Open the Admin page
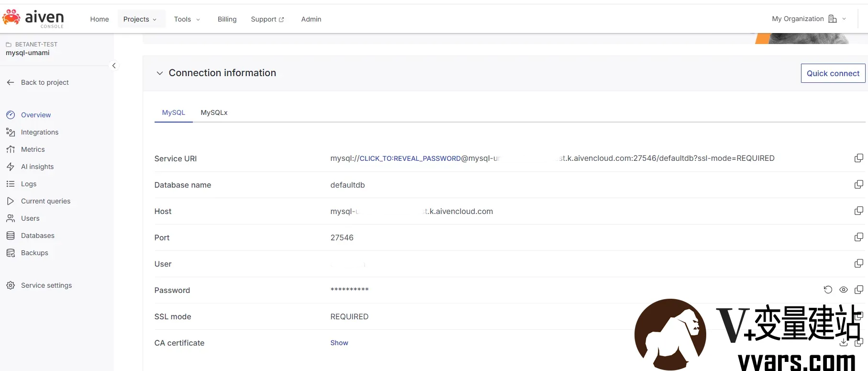The width and height of the screenshot is (868, 371). 311,19
